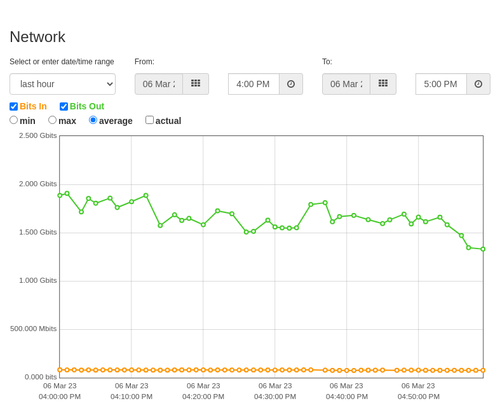Open the From date calendar picker
Screen dimensions: 500x403
tap(196, 84)
